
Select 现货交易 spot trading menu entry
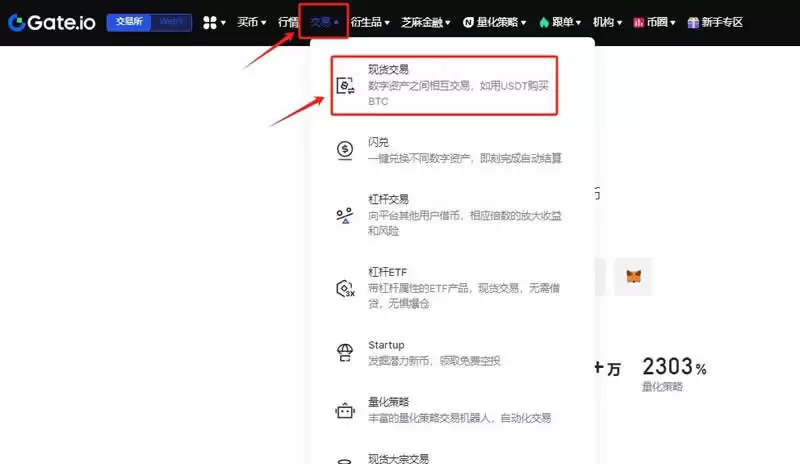click(x=444, y=85)
